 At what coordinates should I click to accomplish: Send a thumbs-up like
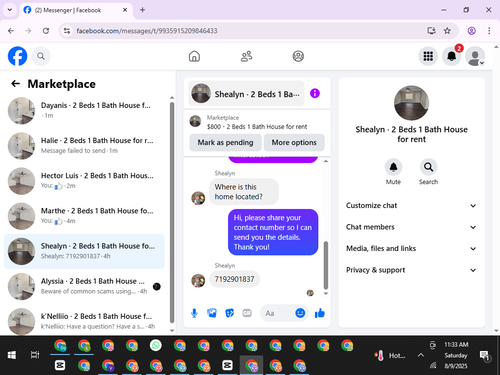[x=320, y=313]
